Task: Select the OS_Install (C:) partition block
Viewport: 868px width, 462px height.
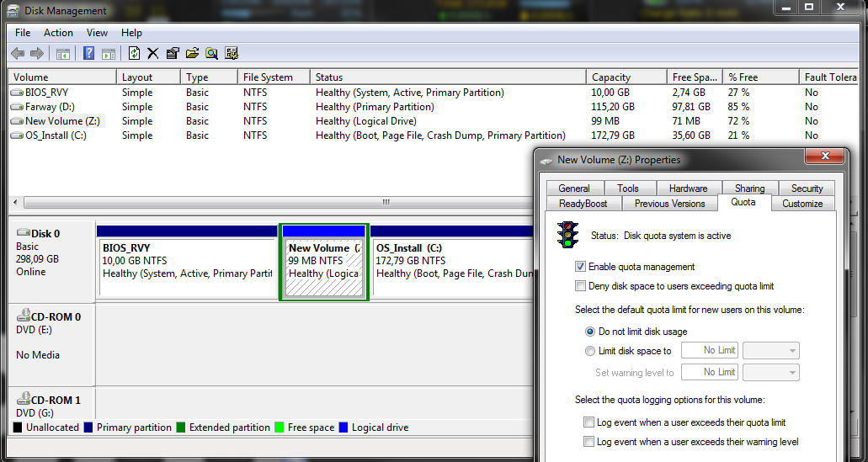Action: pyautogui.click(x=454, y=261)
